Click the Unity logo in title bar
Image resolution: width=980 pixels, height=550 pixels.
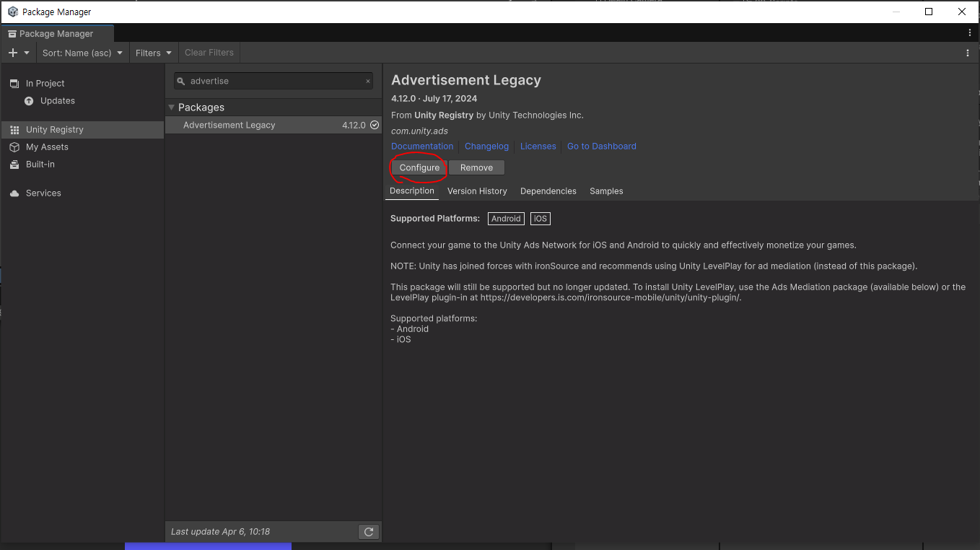point(12,12)
